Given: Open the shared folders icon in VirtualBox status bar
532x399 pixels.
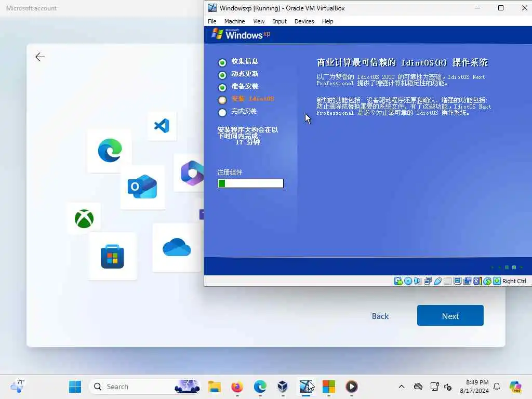Looking at the screenshot, I should (447, 281).
